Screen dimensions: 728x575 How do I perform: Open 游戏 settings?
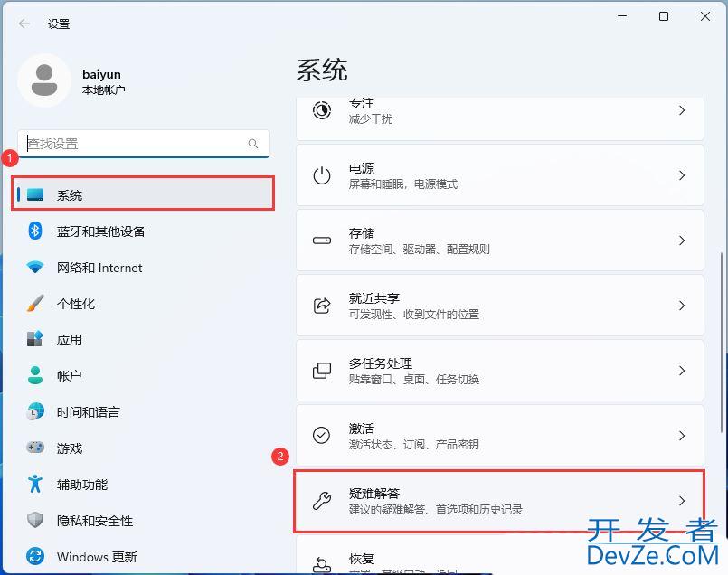click(x=143, y=448)
